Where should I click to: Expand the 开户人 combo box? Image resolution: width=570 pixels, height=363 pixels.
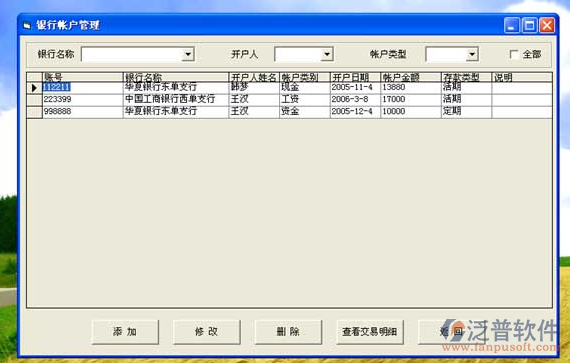pos(327,55)
